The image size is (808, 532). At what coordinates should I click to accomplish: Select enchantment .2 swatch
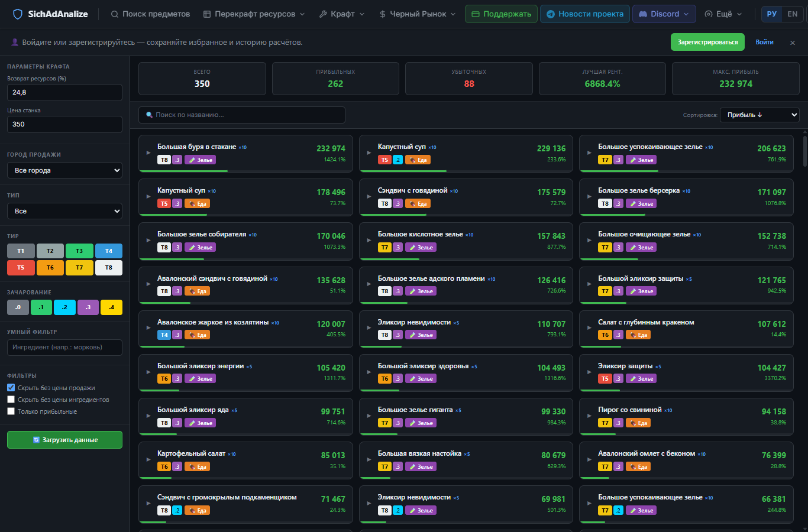(x=64, y=307)
